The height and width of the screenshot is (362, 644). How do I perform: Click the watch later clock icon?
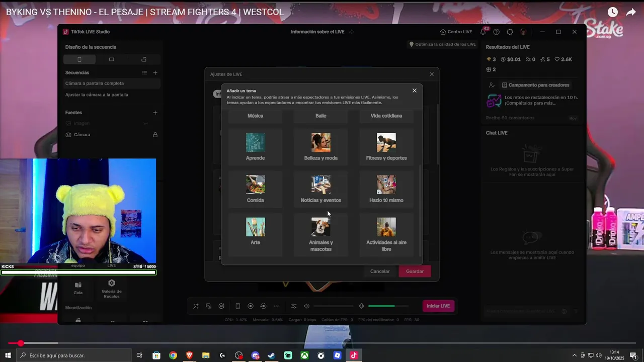click(612, 12)
